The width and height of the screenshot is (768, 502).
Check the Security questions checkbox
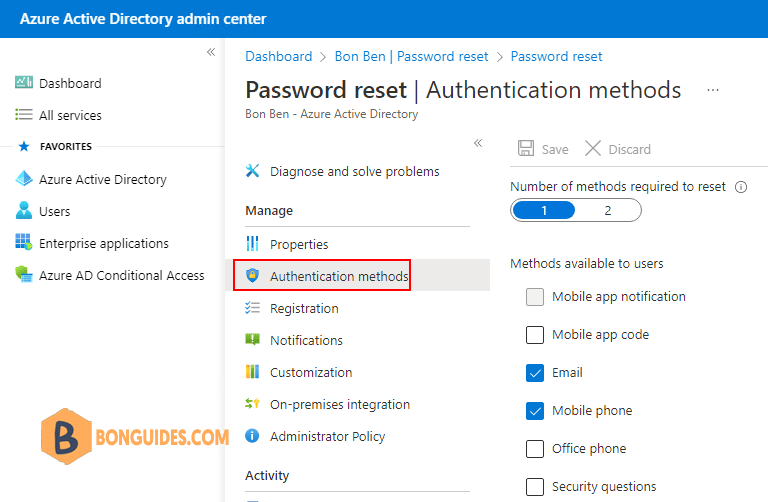pyautogui.click(x=535, y=487)
